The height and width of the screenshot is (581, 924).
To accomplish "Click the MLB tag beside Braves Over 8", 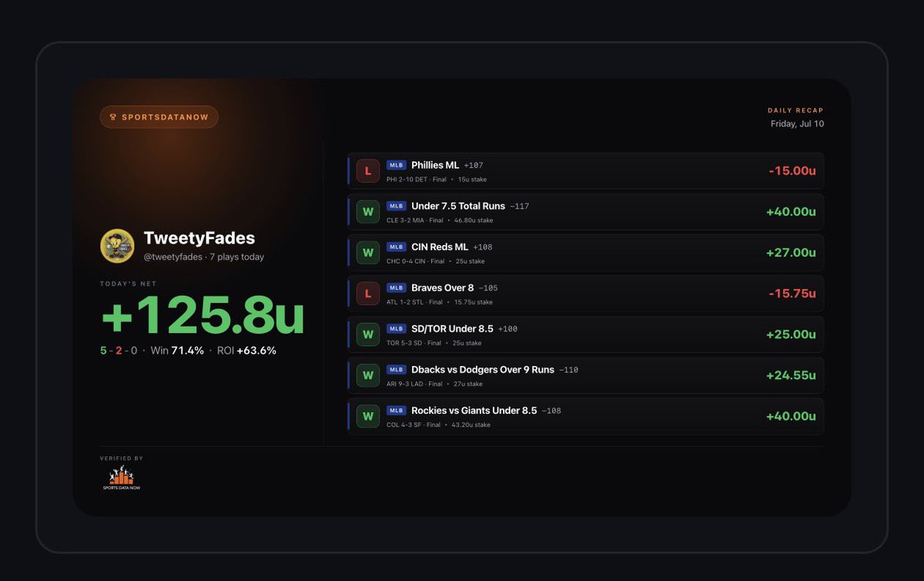I will (396, 287).
